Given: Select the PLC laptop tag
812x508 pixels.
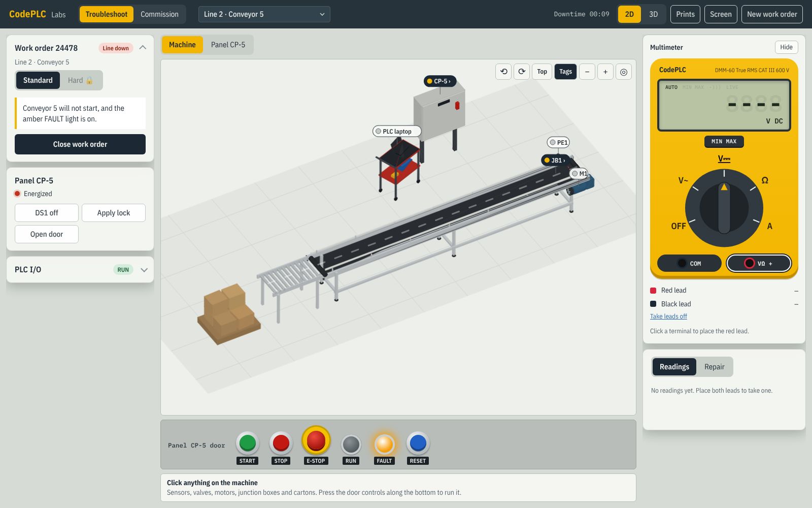Looking at the screenshot, I should (397, 132).
